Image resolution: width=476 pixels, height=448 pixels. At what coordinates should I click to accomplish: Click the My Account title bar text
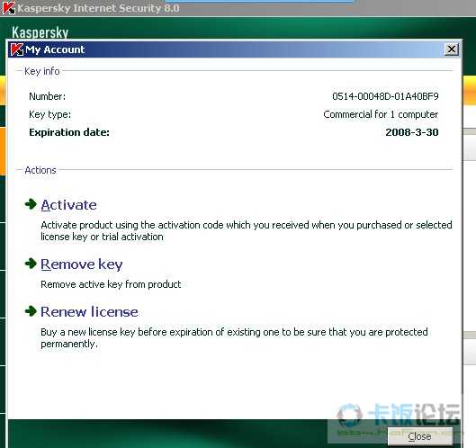(55, 49)
